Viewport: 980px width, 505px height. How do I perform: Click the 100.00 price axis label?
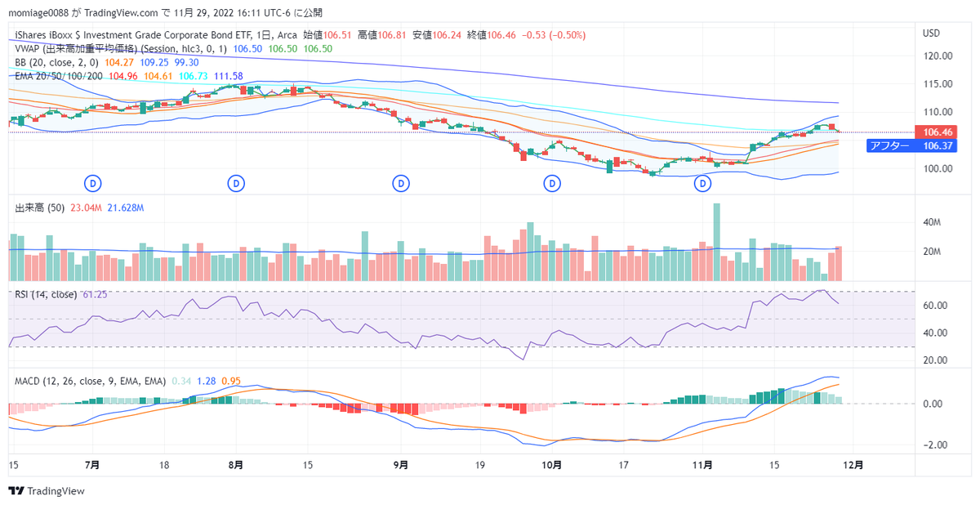click(938, 168)
